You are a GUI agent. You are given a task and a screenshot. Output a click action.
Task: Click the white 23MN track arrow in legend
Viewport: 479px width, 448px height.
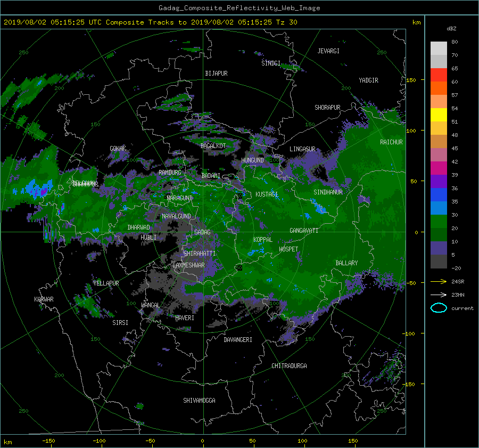point(439,295)
